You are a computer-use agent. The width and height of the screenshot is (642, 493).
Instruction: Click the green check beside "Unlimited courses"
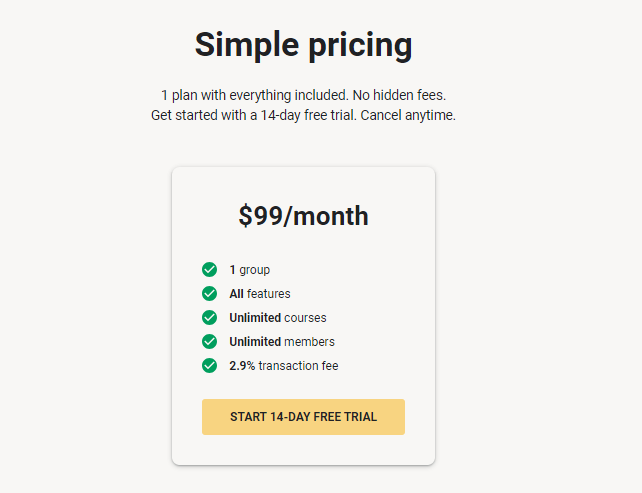tap(209, 318)
